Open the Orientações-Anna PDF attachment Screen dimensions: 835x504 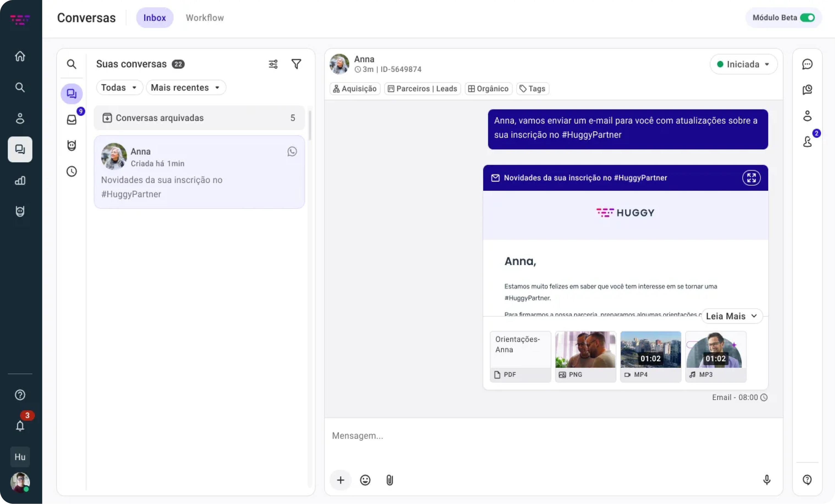point(521,357)
